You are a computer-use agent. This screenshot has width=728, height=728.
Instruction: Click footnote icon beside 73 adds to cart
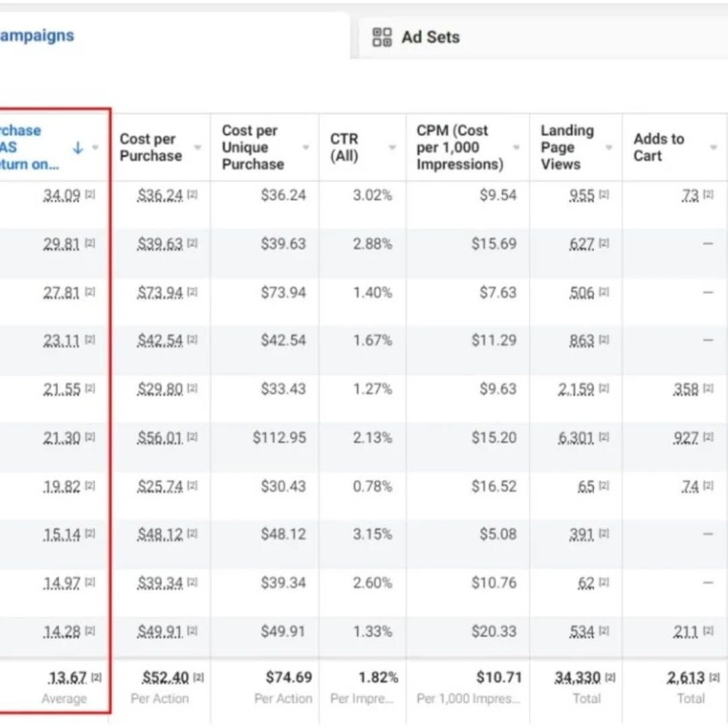[708, 195]
